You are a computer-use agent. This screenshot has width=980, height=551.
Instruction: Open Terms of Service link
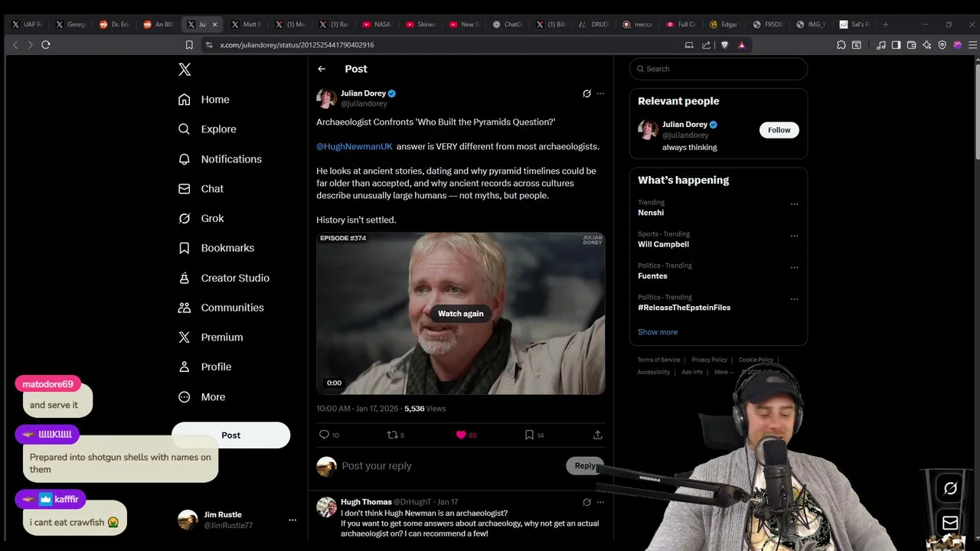point(658,360)
